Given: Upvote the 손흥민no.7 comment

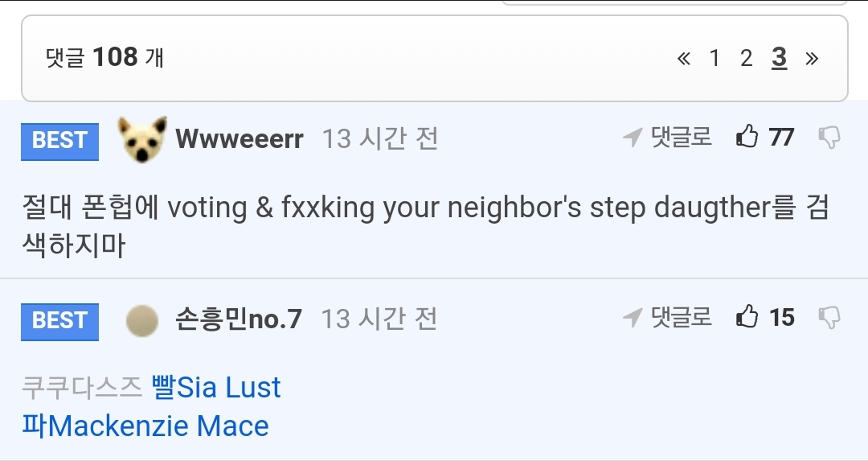Looking at the screenshot, I should pyautogui.click(x=747, y=318).
